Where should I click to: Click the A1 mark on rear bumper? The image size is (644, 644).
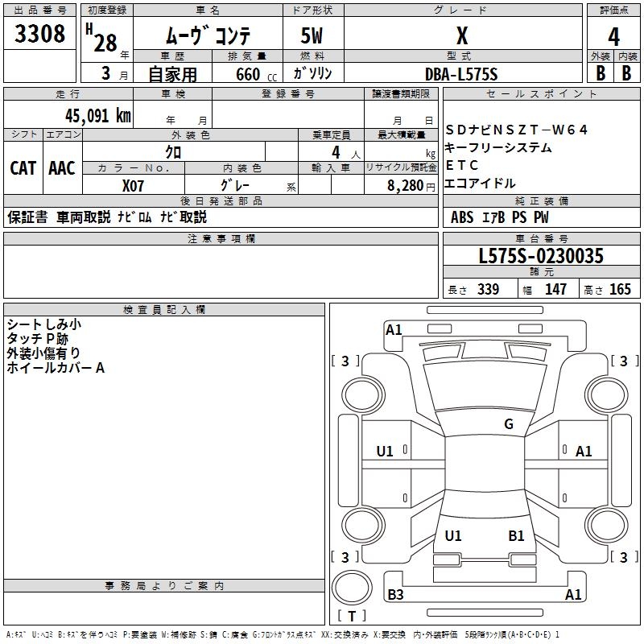point(573,595)
